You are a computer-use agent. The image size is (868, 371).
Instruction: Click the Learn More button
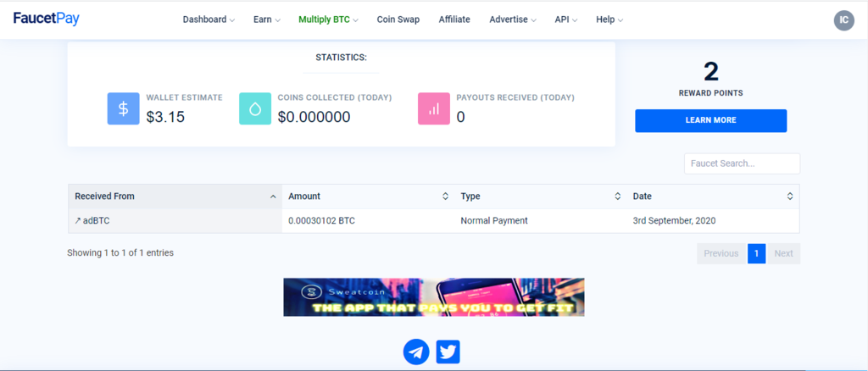click(711, 120)
